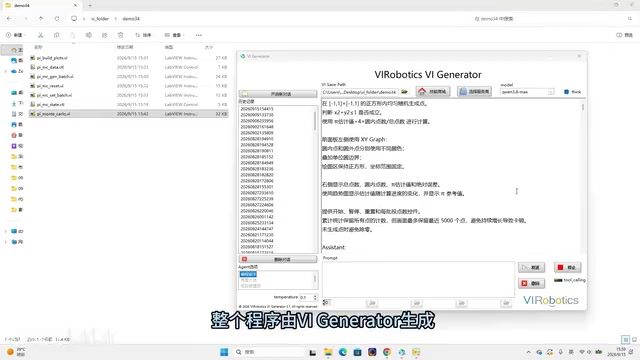Open rightmost folder browse icon below Prompt
The height and width of the screenshot is (360, 640).
coord(506,303)
